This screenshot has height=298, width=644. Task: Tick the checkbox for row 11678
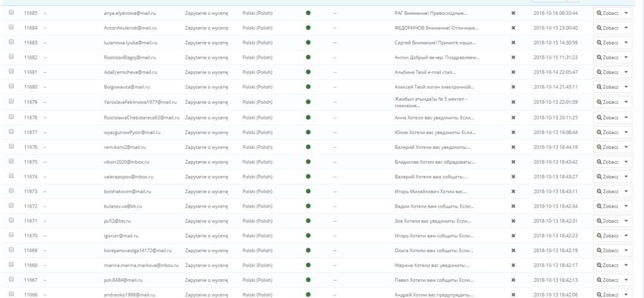click(x=12, y=117)
